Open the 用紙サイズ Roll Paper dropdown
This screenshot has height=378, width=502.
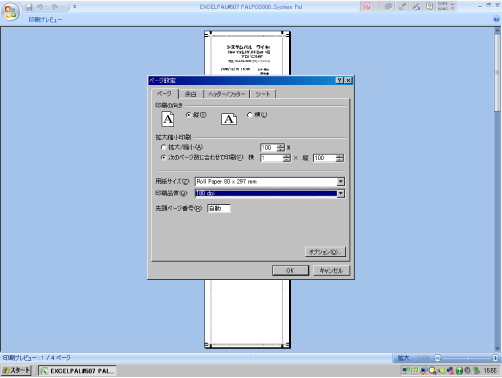pyautogui.click(x=340, y=182)
